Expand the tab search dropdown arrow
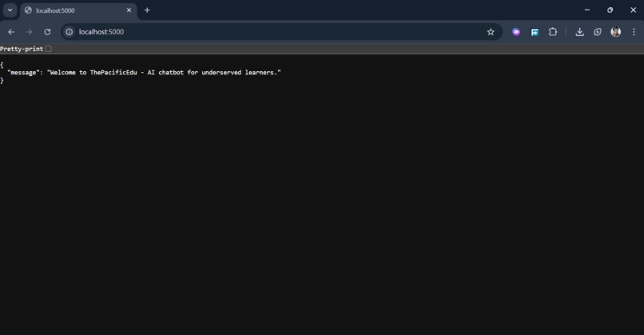 coord(10,10)
